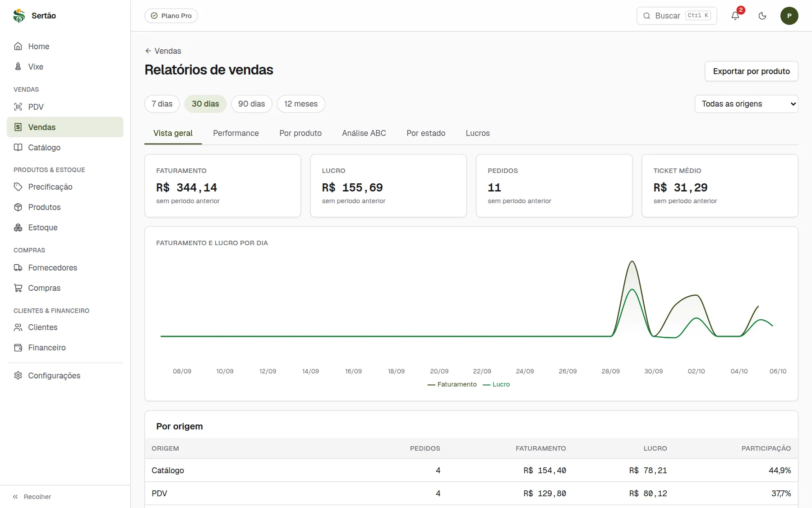Click the Sertão logo icon
812x508 pixels.
19,16
